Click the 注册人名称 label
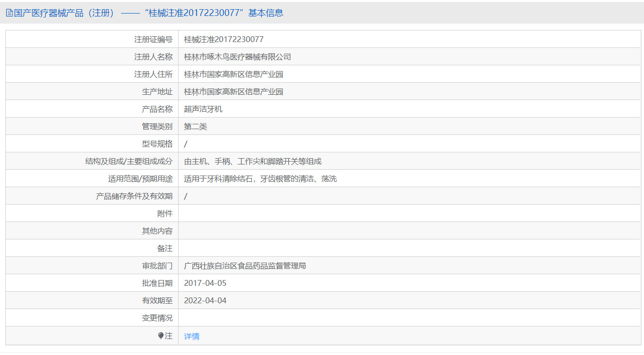This screenshot has width=644, height=355. pyautogui.click(x=153, y=57)
